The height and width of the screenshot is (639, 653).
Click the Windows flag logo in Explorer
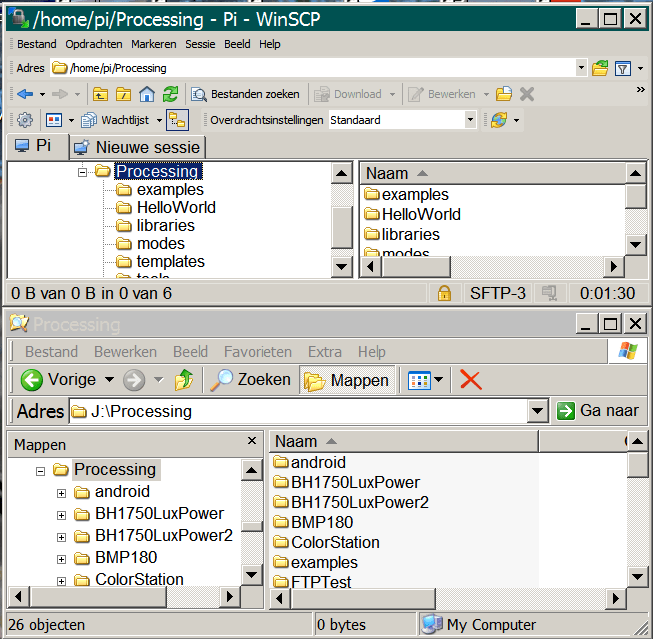pos(628,351)
